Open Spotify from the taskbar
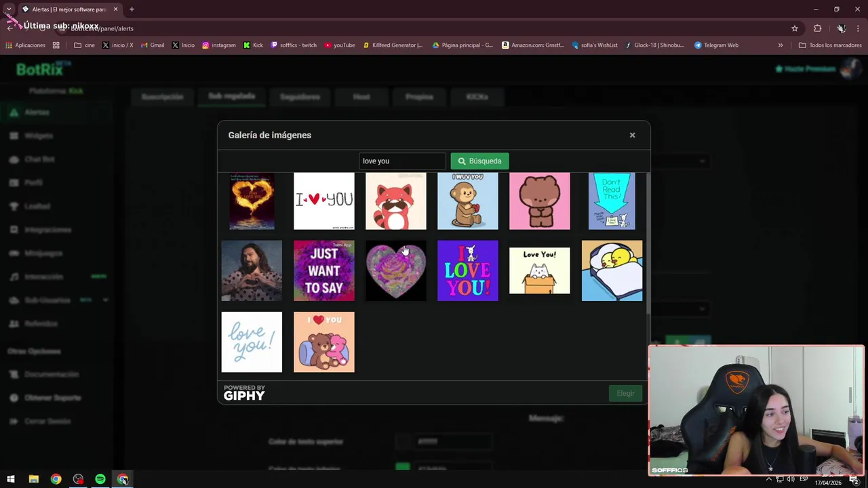 pyautogui.click(x=100, y=479)
